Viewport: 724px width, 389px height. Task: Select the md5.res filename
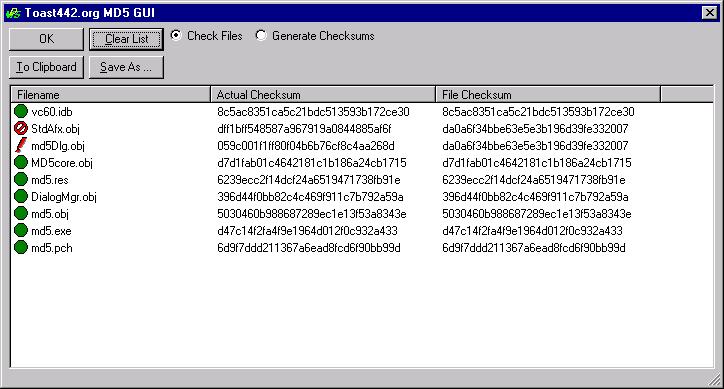(50, 180)
